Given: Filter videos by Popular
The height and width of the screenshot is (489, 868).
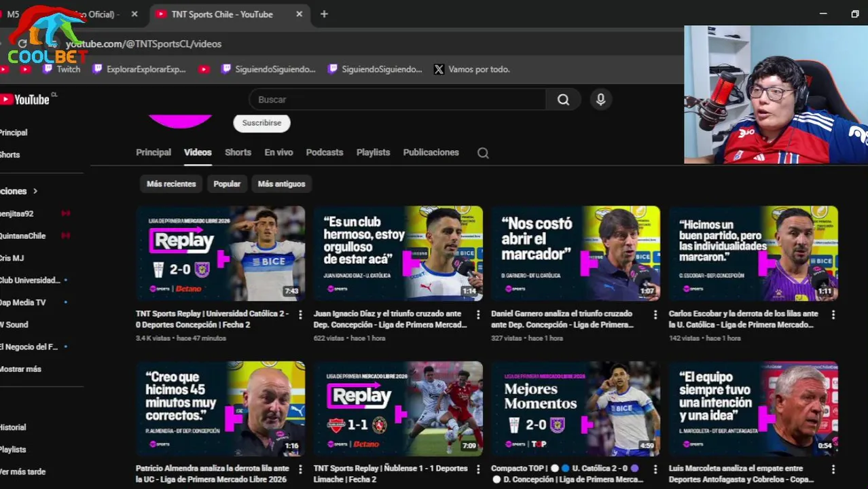Looking at the screenshot, I should click(x=227, y=184).
